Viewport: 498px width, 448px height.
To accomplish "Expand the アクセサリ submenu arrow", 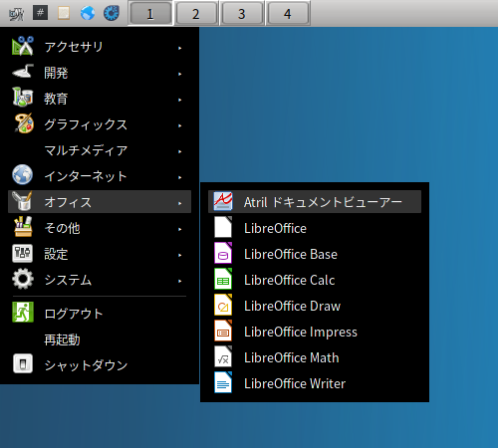I will point(179,48).
